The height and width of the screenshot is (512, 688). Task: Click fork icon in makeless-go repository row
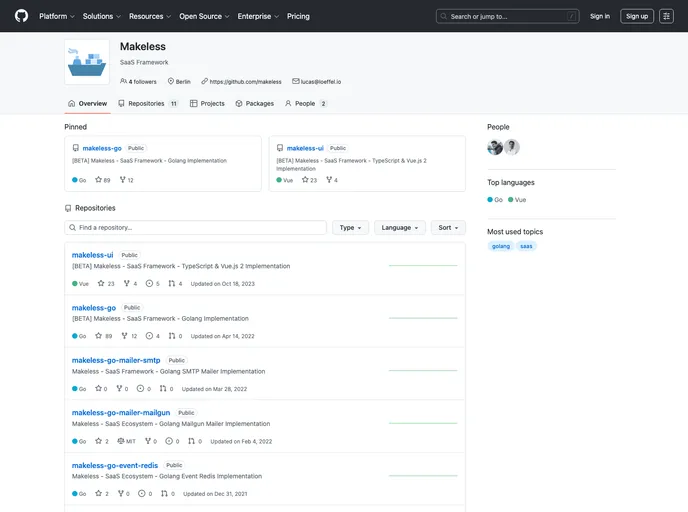pyautogui.click(x=125, y=336)
